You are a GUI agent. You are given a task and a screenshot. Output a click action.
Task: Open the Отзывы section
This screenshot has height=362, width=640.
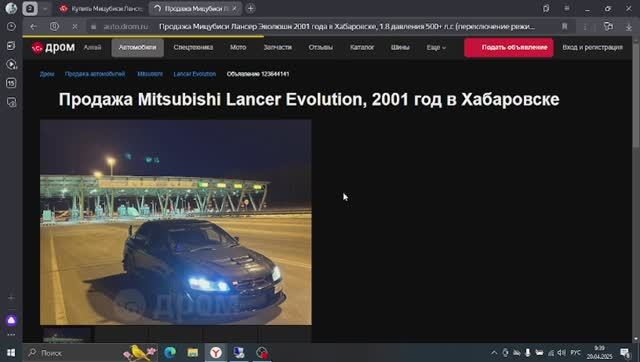(320, 48)
